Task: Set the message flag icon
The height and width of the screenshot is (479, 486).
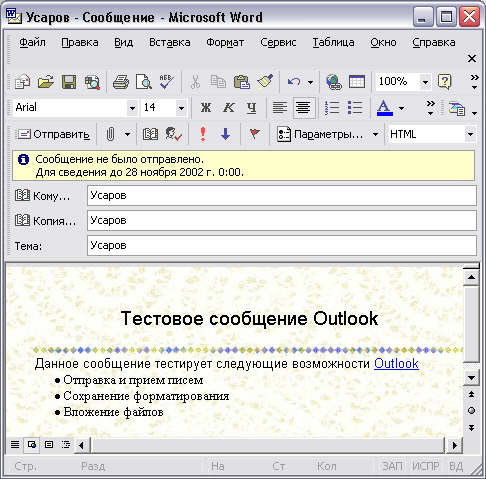Action: 255,134
